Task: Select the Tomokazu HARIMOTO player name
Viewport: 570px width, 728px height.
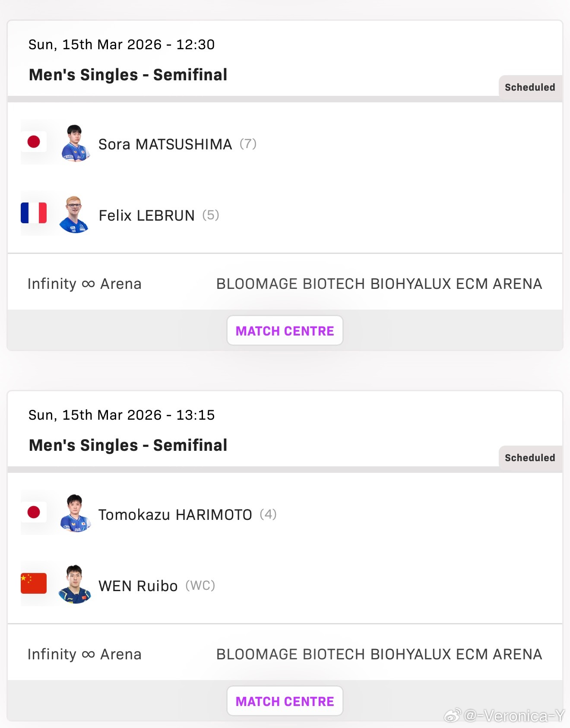Action: 175,515
